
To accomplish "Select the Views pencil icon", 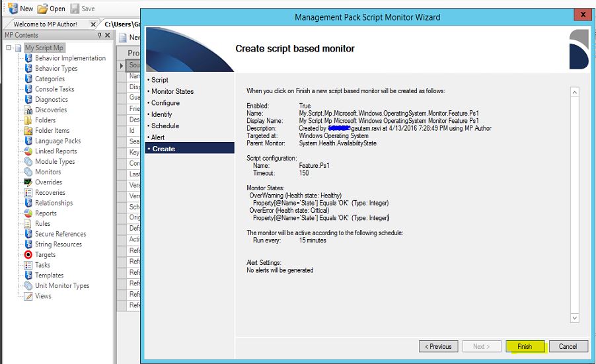I will click(x=28, y=296).
